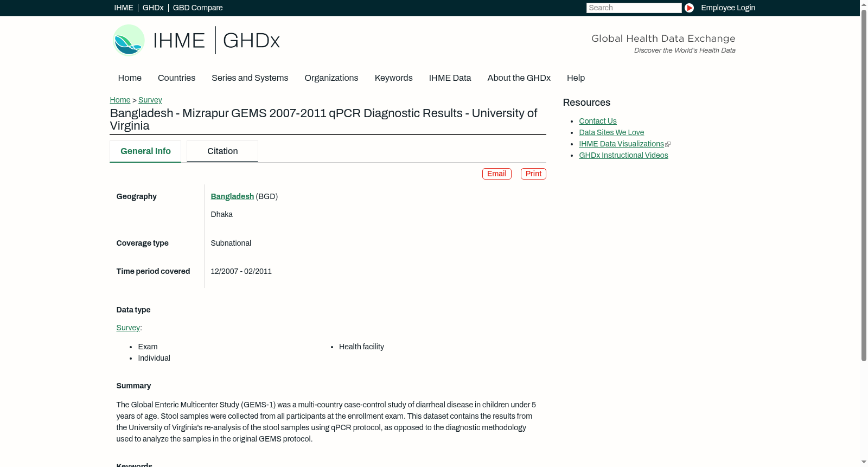
Task: Click the red search submit arrow icon
Action: [x=689, y=8]
